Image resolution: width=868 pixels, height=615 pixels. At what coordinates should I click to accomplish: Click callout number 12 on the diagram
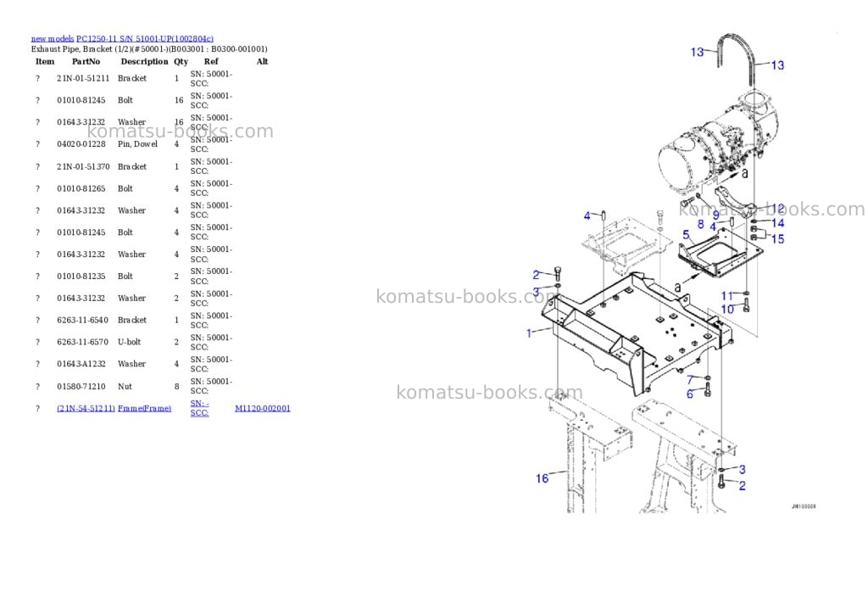(x=778, y=209)
